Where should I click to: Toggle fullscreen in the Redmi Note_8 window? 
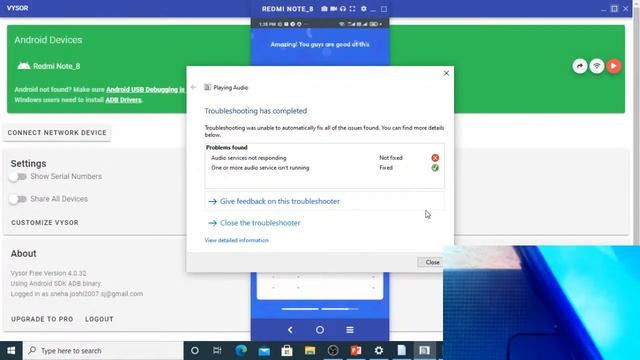[x=352, y=9]
